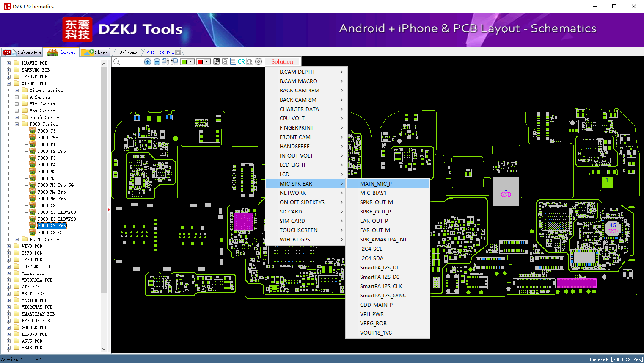Pick the green color swatch in toolbar

(x=184, y=62)
